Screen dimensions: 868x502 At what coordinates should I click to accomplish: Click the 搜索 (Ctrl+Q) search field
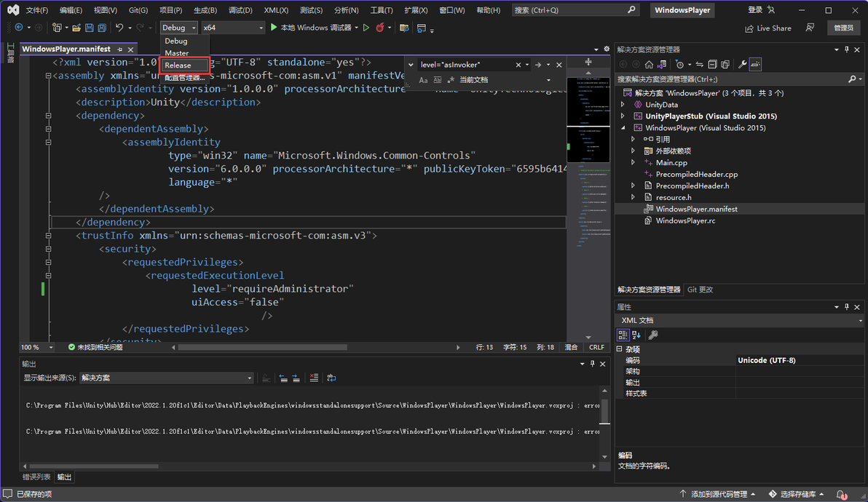click(575, 10)
